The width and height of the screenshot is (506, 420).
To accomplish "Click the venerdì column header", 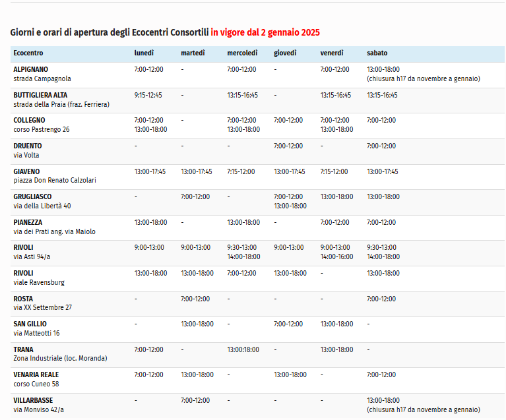I will point(332,53).
